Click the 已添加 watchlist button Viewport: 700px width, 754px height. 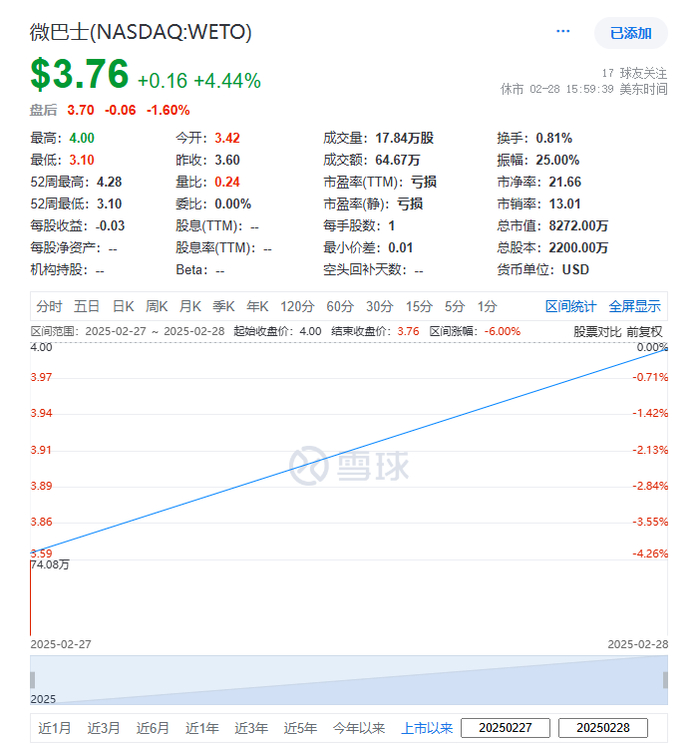(x=631, y=33)
